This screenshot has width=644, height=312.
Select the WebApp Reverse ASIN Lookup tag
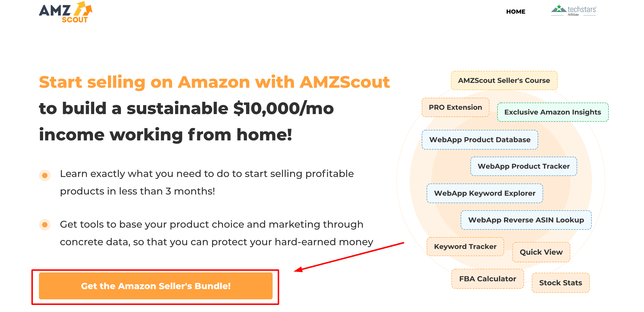pos(526,220)
